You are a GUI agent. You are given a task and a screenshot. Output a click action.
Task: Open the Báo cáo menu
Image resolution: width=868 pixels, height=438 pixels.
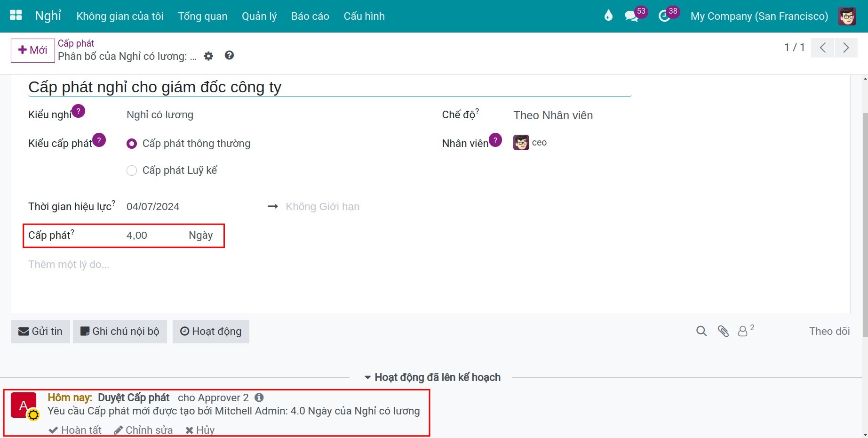(x=310, y=16)
